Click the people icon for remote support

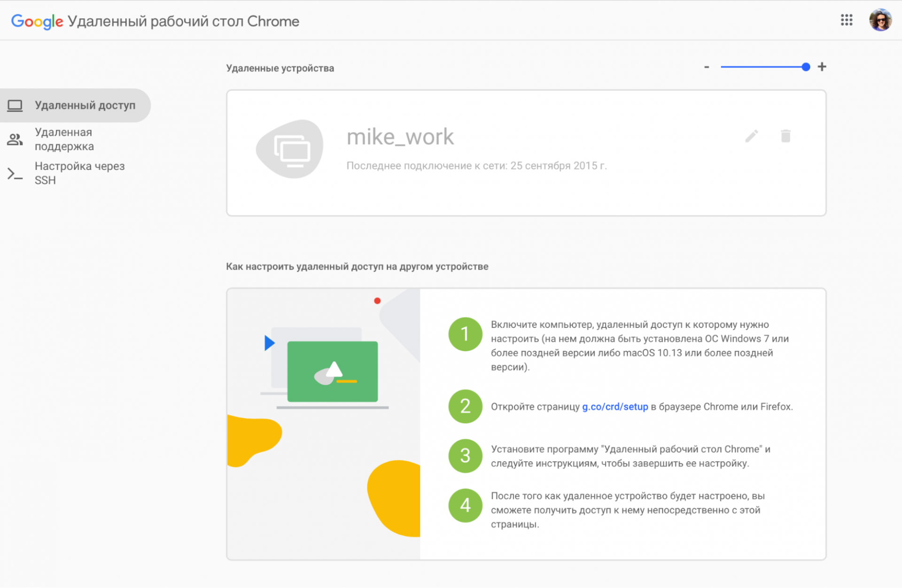click(x=15, y=139)
